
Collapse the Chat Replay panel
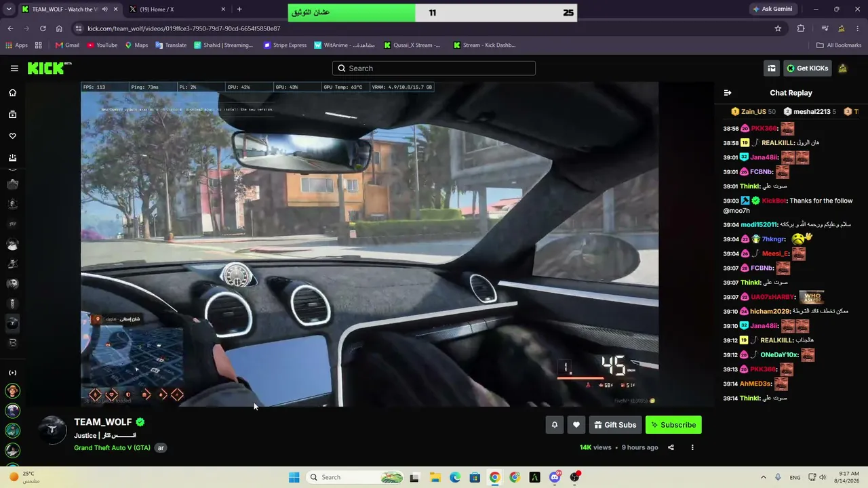coord(728,93)
